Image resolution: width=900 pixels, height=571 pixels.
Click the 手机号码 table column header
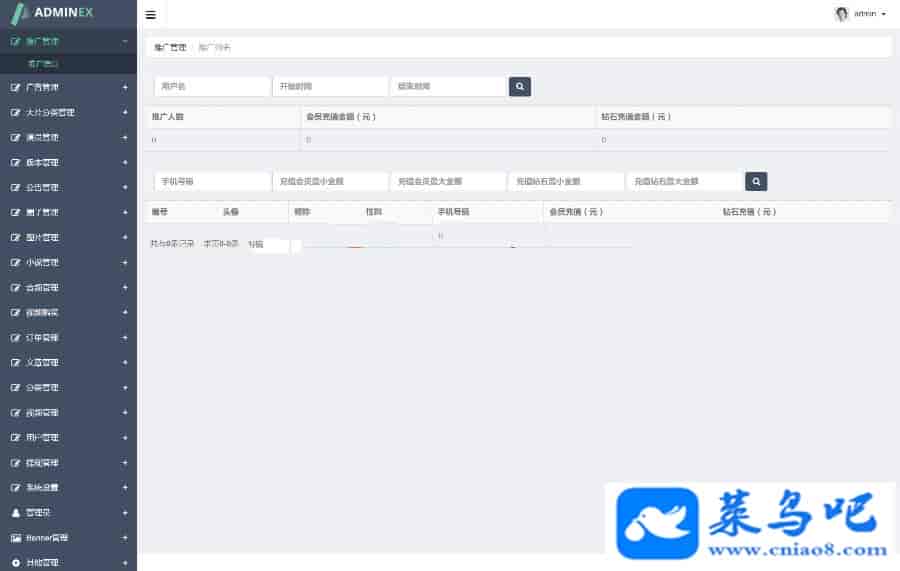click(453, 212)
